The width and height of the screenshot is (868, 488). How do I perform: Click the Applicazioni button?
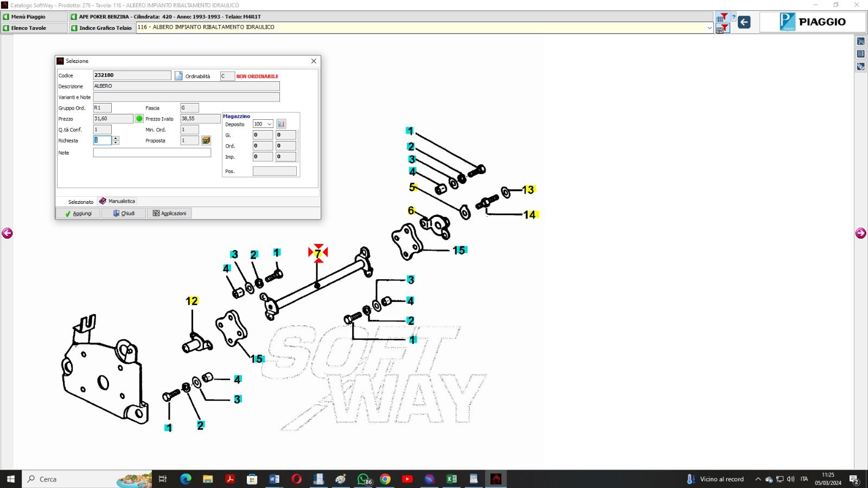tap(169, 214)
